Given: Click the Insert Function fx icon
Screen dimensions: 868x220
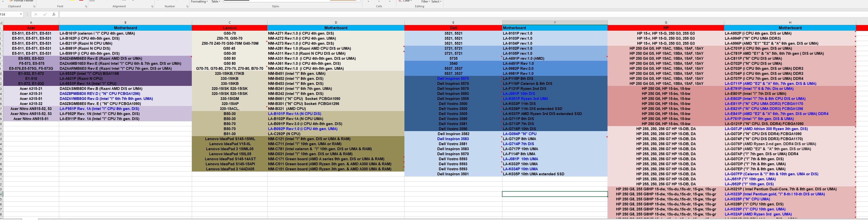Looking at the screenshot, I should 54,15.
